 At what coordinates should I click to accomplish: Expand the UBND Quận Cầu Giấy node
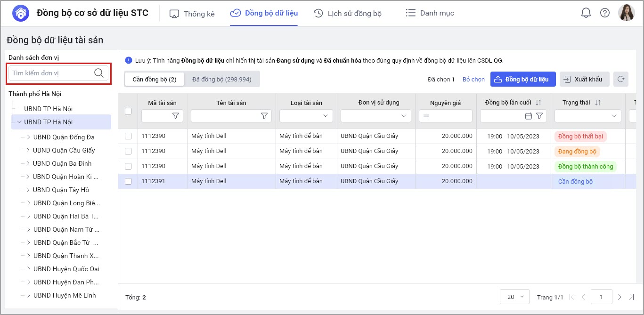28,150
